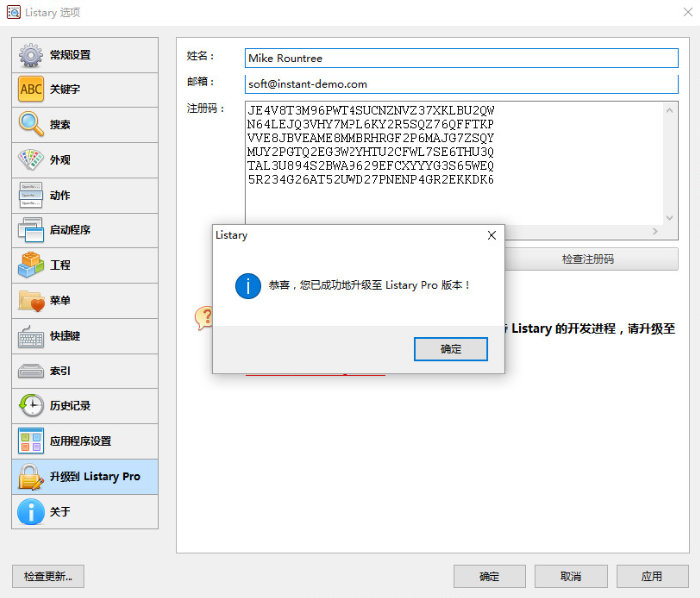Click the code line starting 5R234G26AT52
The width and height of the screenshot is (700, 598).
click(371, 180)
